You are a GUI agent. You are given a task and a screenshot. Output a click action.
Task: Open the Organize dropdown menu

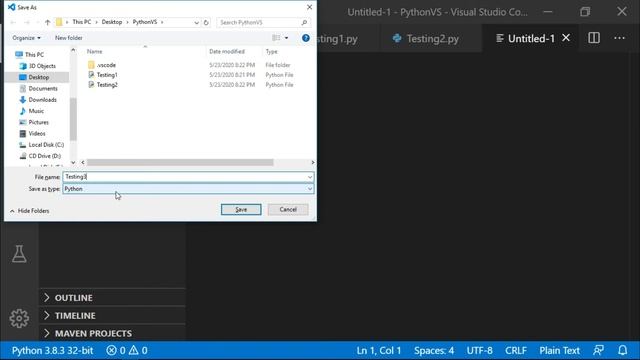pos(27,38)
